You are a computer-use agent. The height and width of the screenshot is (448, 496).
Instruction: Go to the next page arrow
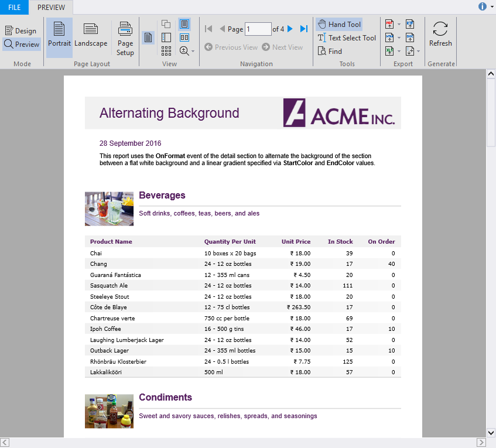point(290,29)
